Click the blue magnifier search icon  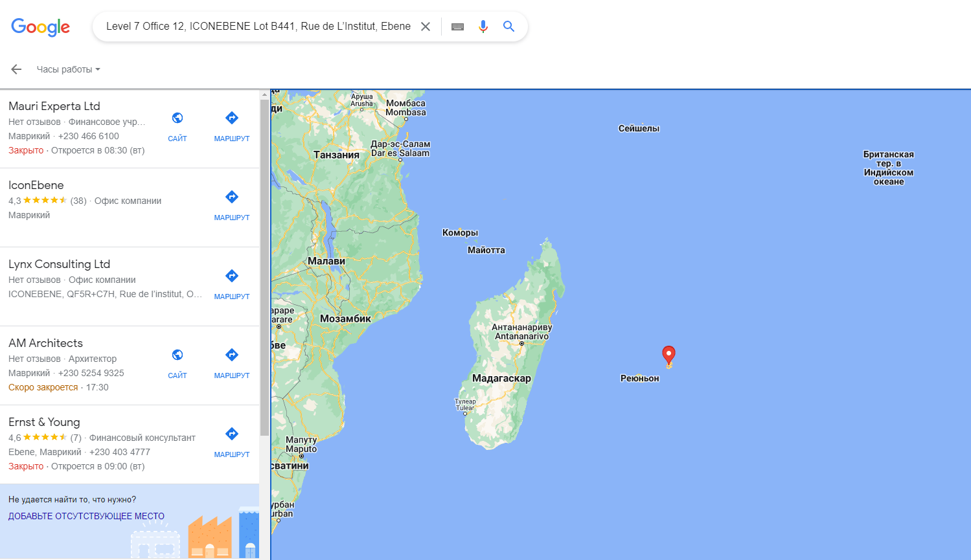pos(508,27)
